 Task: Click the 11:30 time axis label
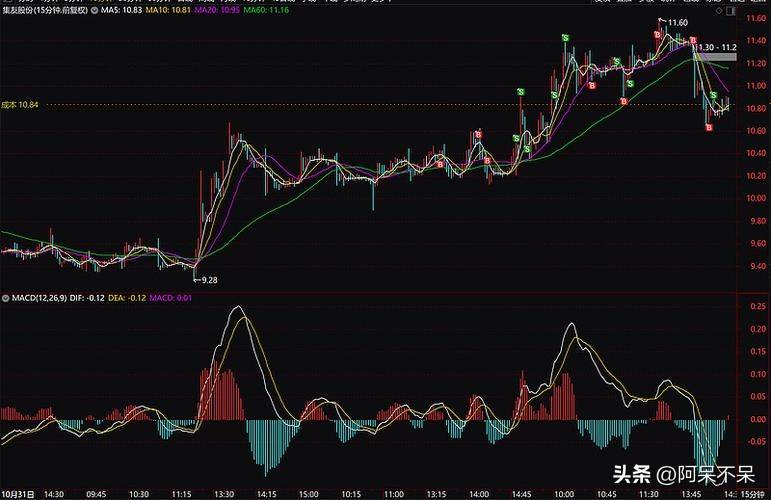649,494
